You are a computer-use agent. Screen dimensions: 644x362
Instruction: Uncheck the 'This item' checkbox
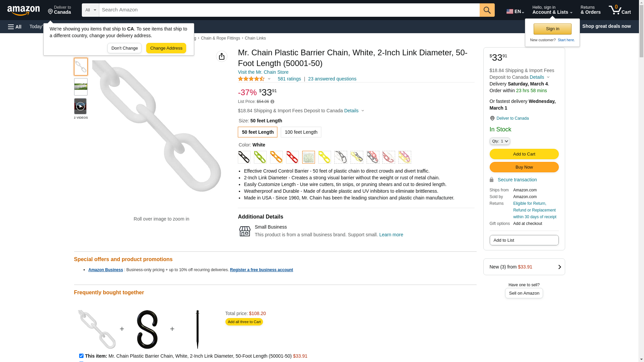tap(81, 356)
